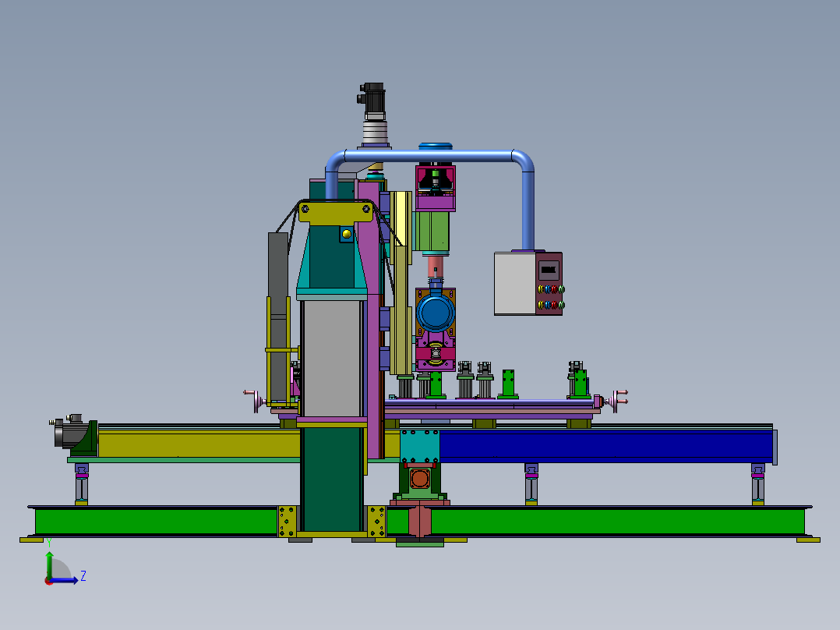Click the red origin ball of the triad

pos(49,581)
